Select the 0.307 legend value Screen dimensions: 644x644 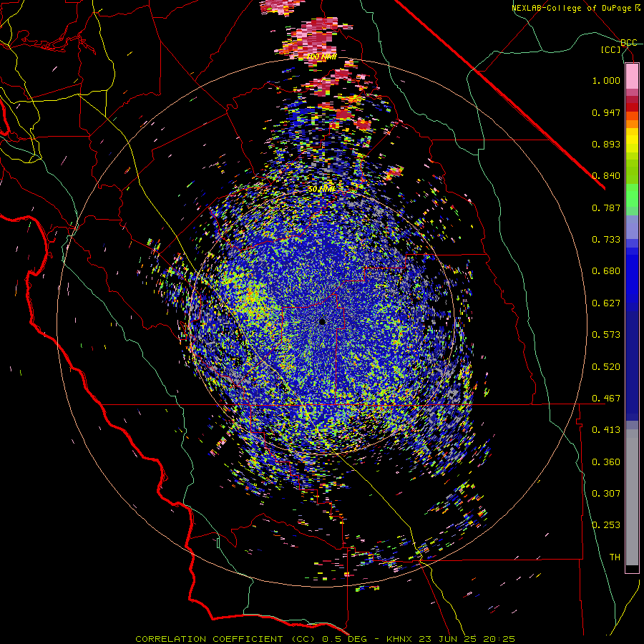point(606,494)
